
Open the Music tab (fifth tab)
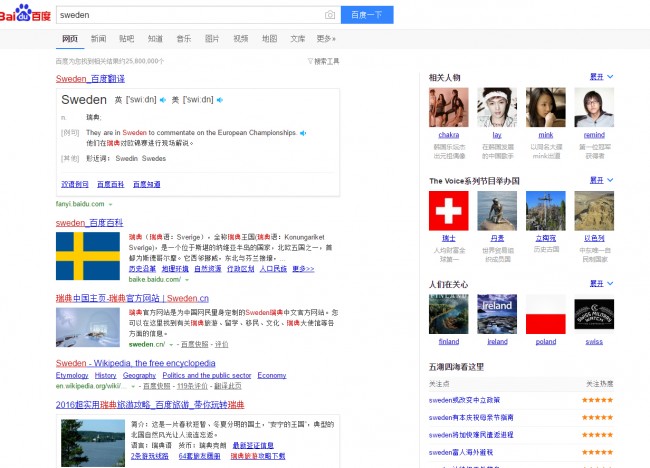(184, 39)
